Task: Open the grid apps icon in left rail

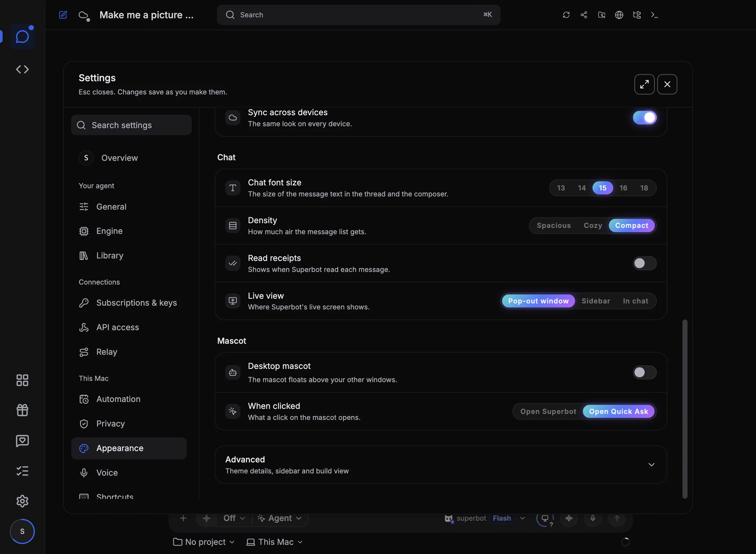Action: pos(22,380)
